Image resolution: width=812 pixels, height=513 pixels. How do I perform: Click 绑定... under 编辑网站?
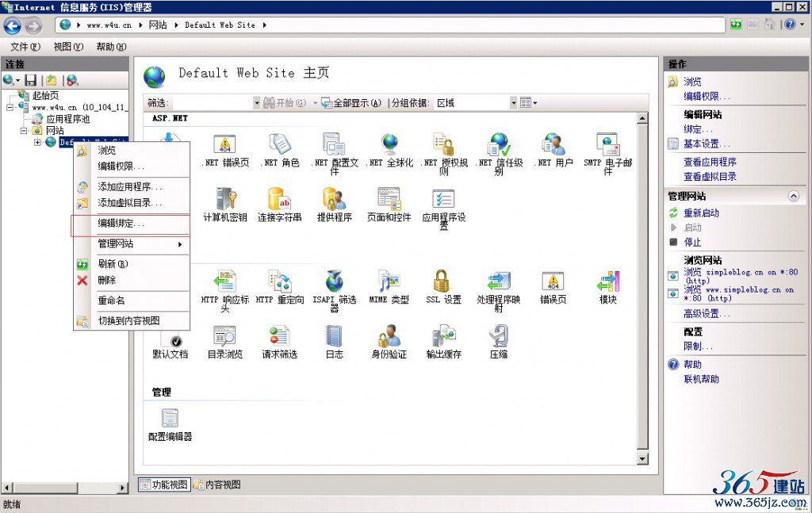coord(698,129)
